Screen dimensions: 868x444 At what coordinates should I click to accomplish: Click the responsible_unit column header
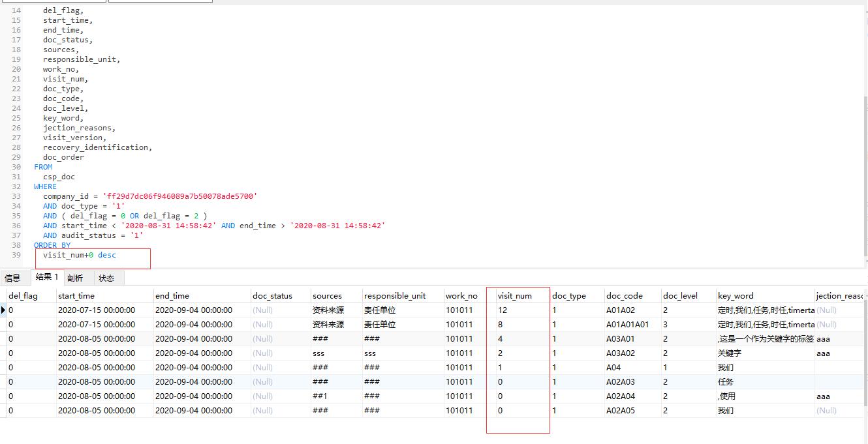pyautogui.click(x=395, y=296)
